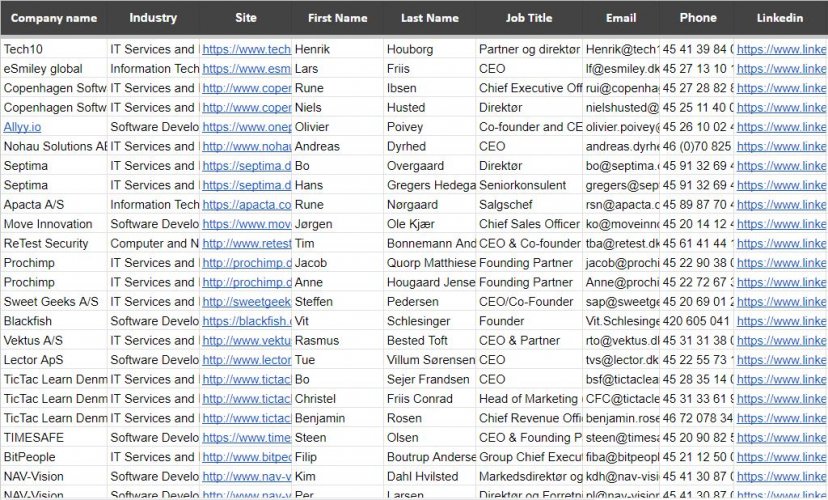The height and width of the screenshot is (500, 828).
Task: Open the Linkedin link in Tim Bonnemann's row
Action: tap(781, 244)
